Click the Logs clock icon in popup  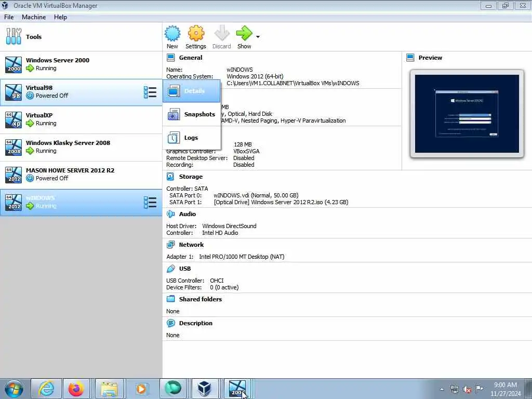point(174,138)
